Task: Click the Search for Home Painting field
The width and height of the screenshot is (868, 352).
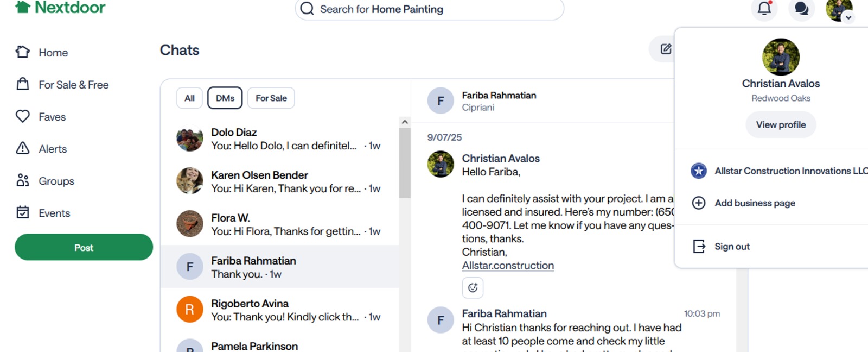Action: [429, 9]
